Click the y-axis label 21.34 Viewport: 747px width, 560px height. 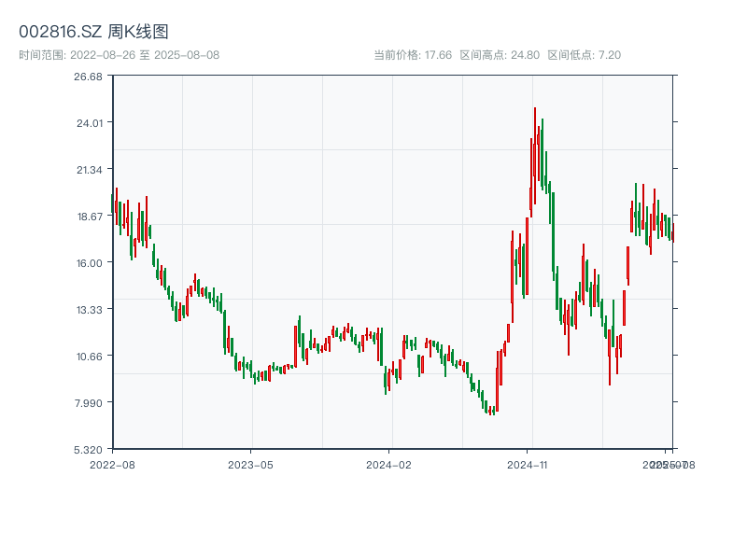pyautogui.click(x=90, y=170)
